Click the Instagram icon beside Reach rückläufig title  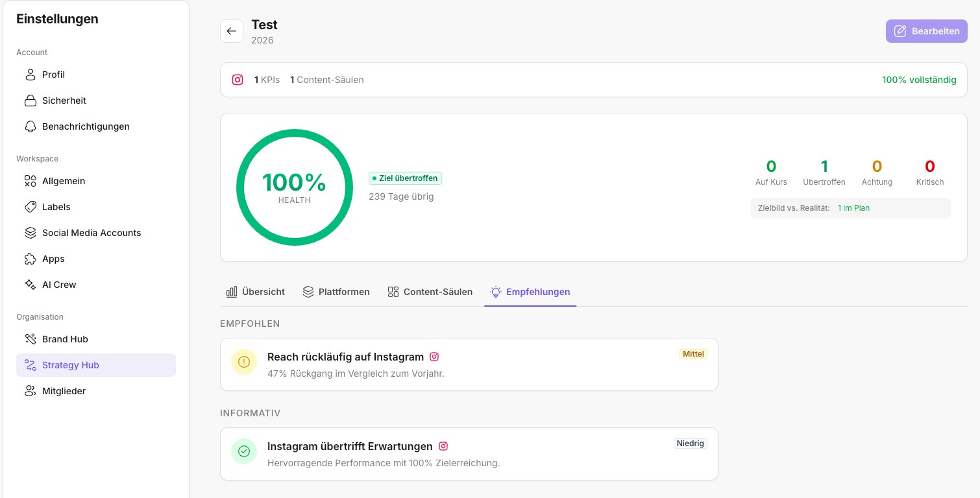pyautogui.click(x=435, y=357)
